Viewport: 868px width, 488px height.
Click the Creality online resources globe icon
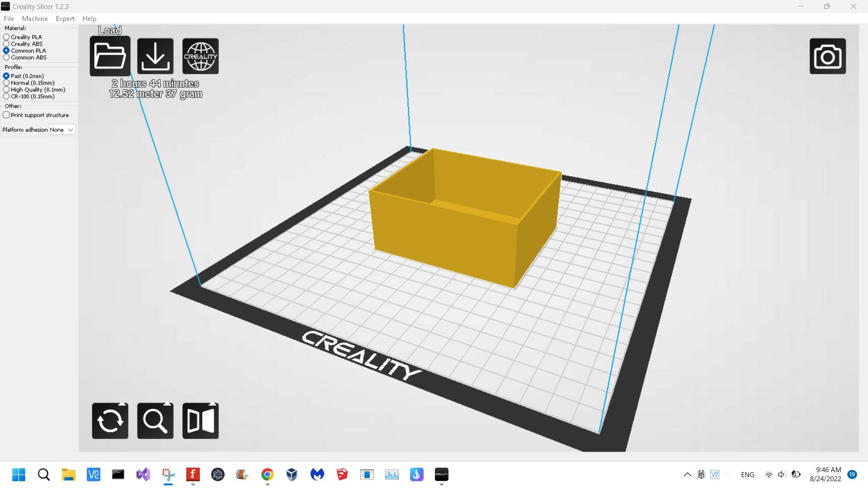coord(200,56)
